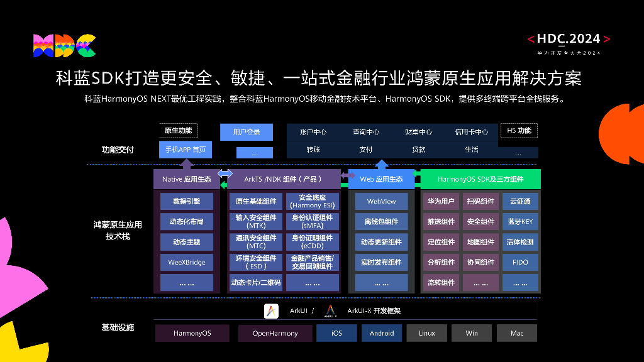The height and width of the screenshot is (362, 644).
Task: Click 财富中心 in the function grid
Action: point(418,132)
